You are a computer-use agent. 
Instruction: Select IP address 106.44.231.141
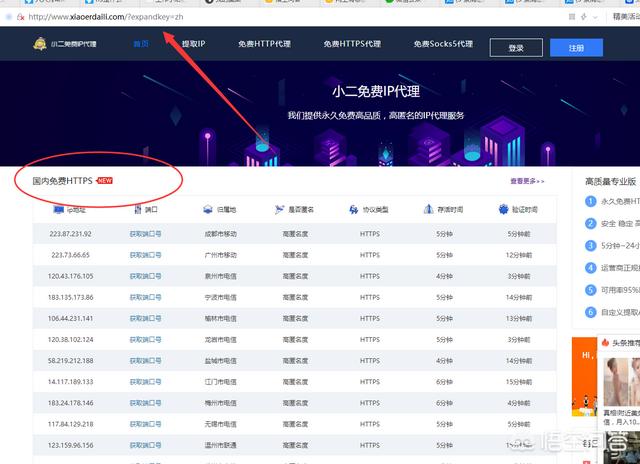(70, 318)
